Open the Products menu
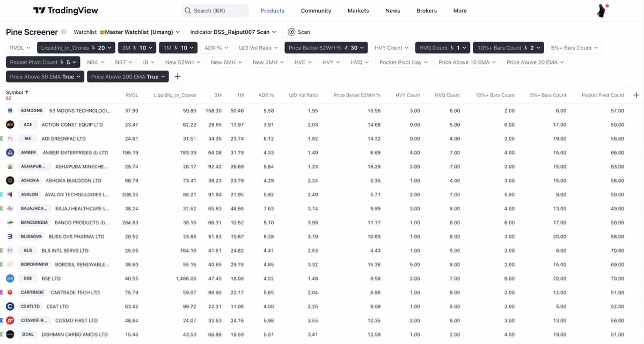Viewport: 644px width, 344px height. [272, 11]
